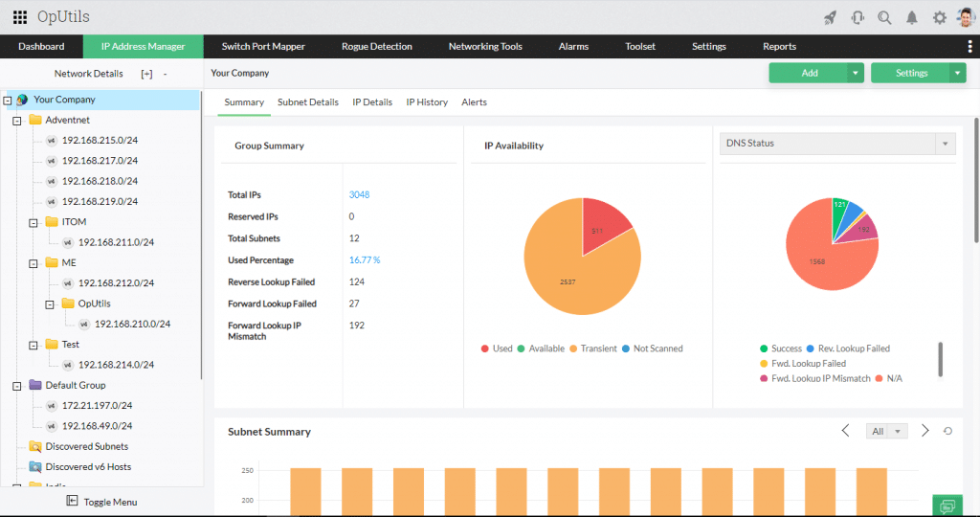
Task: Click the search magnifier icon
Action: [x=884, y=17]
